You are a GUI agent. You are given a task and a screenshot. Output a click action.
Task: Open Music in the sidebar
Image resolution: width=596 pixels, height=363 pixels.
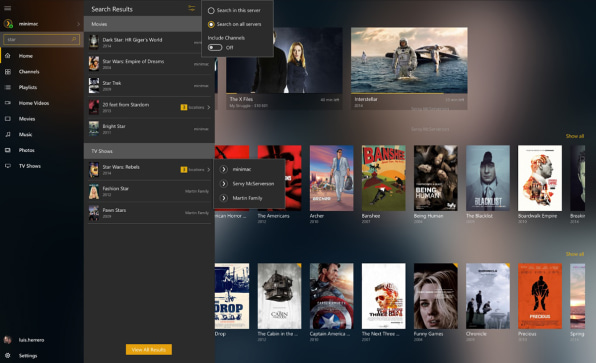coord(25,134)
